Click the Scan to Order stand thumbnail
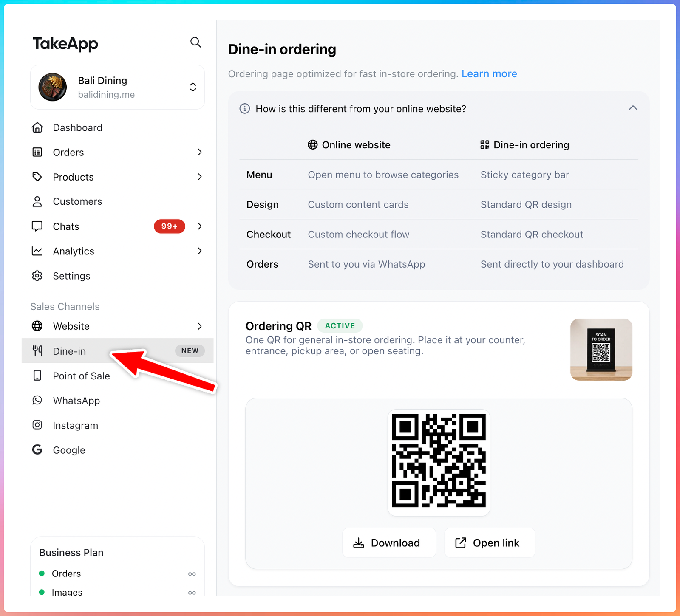This screenshot has width=680, height=616. point(601,350)
